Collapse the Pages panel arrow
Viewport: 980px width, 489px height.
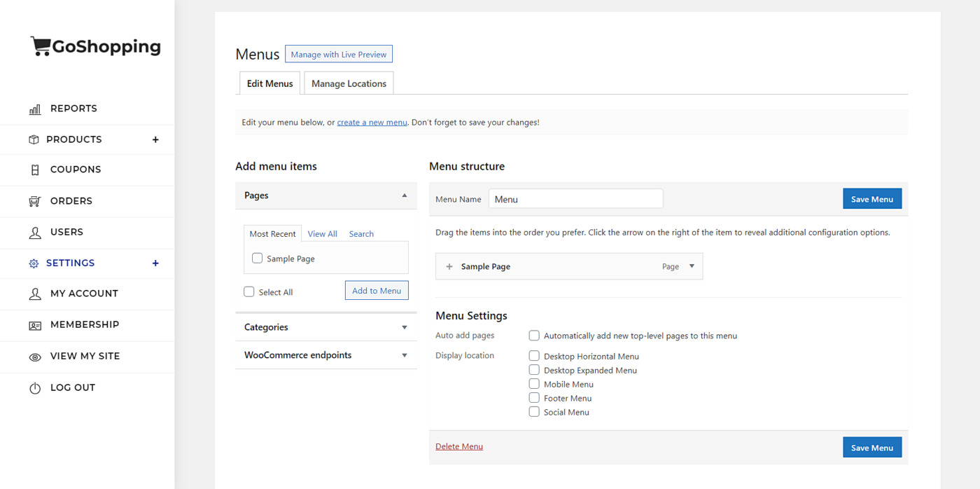405,195
